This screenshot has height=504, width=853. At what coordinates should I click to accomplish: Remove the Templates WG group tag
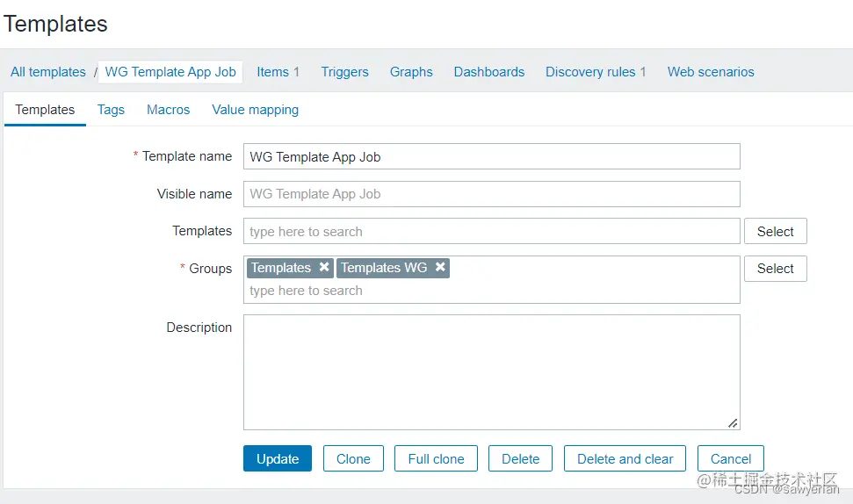[441, 267]
